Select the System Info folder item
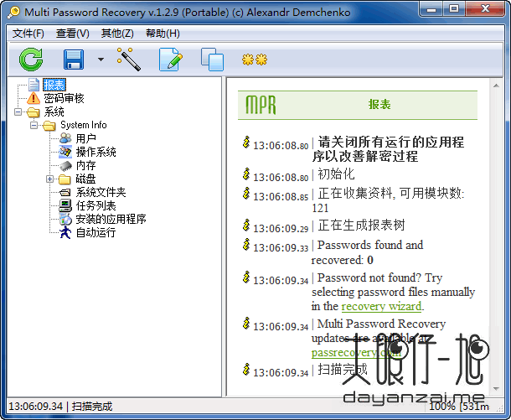This screenshot has height=420, width=511. [x=84, y=125]
